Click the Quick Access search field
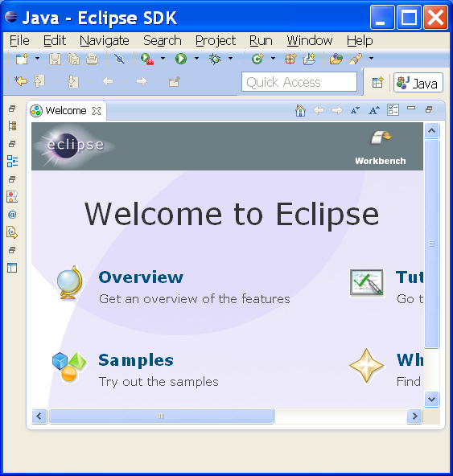The image size is (453, 476). (x=299, y=82)
